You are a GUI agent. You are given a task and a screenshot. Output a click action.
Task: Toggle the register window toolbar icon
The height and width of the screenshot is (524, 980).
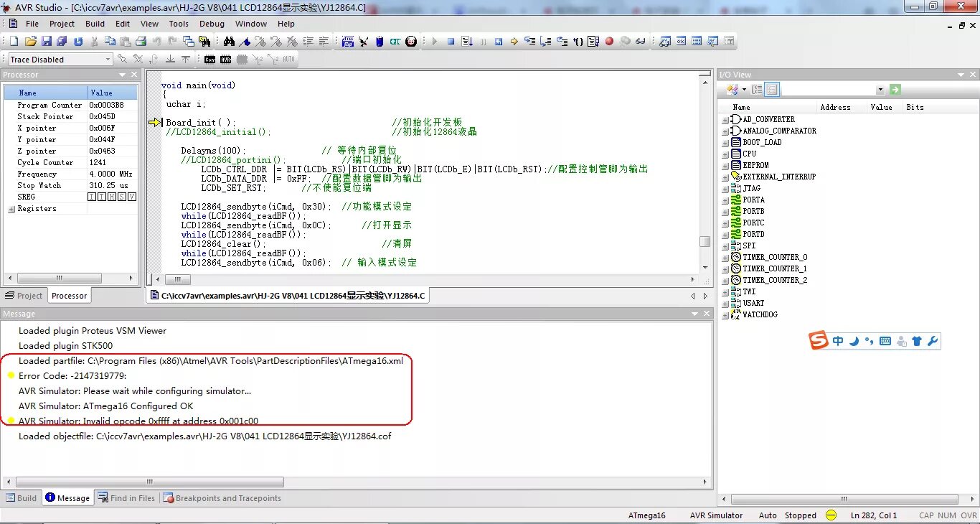point(680,41)
